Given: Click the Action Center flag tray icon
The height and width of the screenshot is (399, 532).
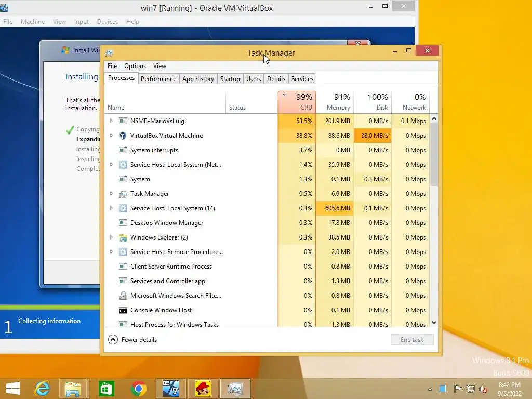Looking at the screenshot, I should click(458, 389).
